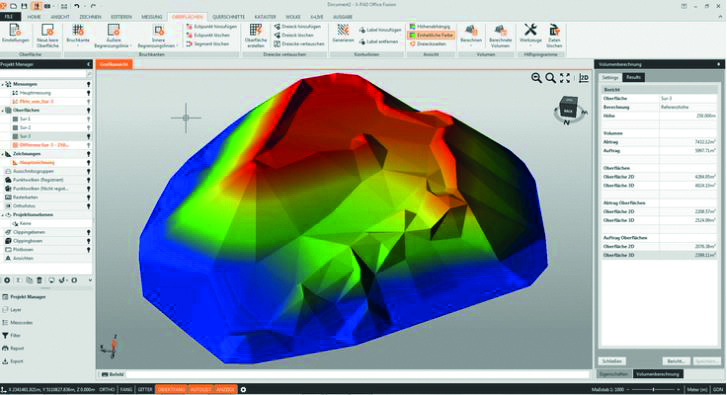Create a new empty Oberfläche

[x=47, y=34]
